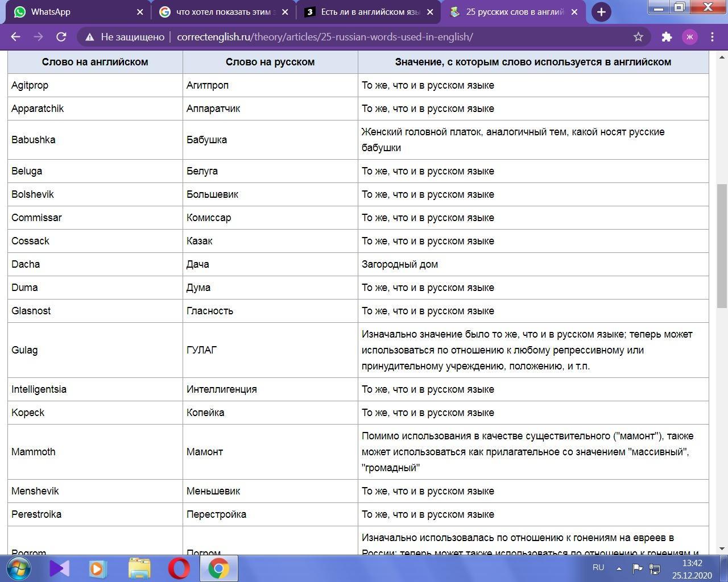Switch to the WhatsApp tab

pyautogui.click(x=78, y=12)
